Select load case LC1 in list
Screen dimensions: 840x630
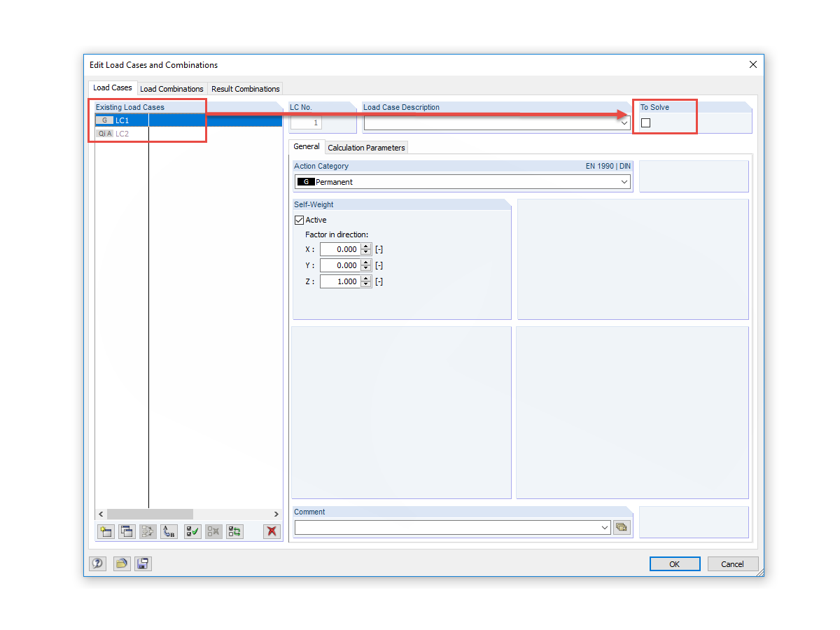[x=189, y=120]
